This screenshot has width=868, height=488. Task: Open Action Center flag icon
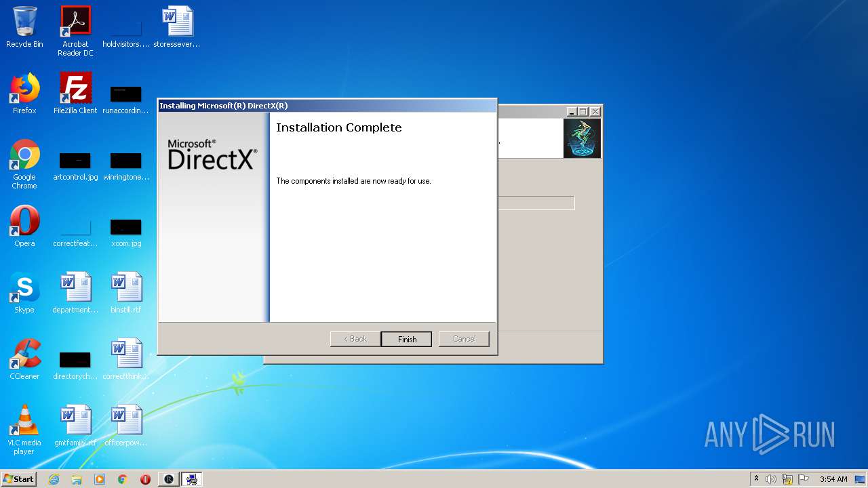[804, 479]
